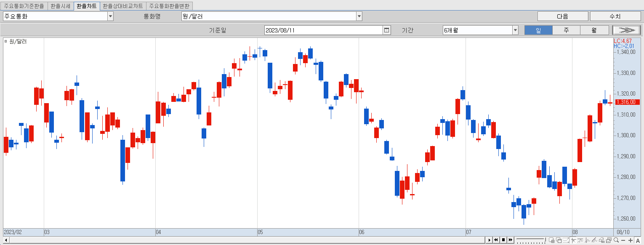Click the horizontal line over chart icon
644x245 pixels.
point(580,240)
